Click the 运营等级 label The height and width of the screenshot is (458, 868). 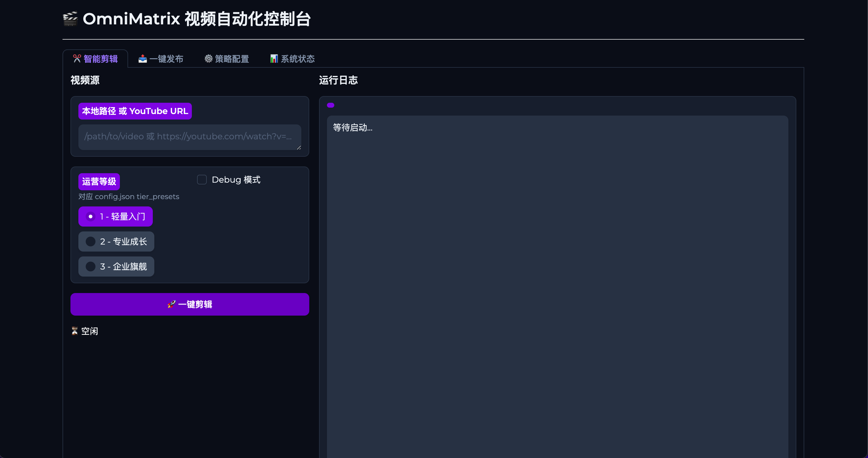[99, 181]
